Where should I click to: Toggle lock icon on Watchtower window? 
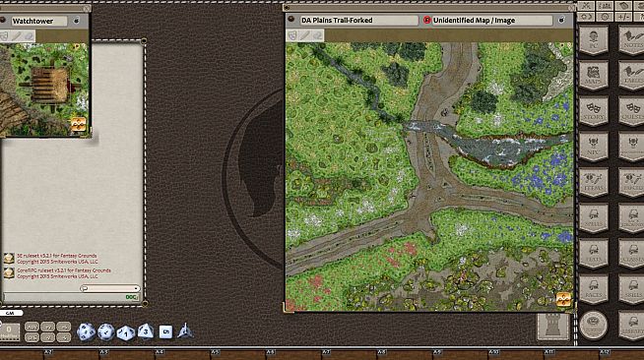pyautogui.click(x=77, y=21)
